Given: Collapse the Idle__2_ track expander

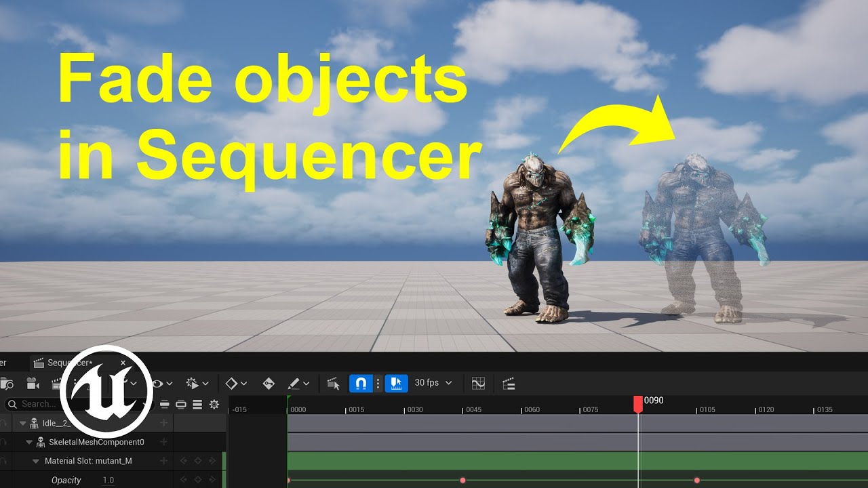Looking at the screenshot, I should [x=22, y=424].
